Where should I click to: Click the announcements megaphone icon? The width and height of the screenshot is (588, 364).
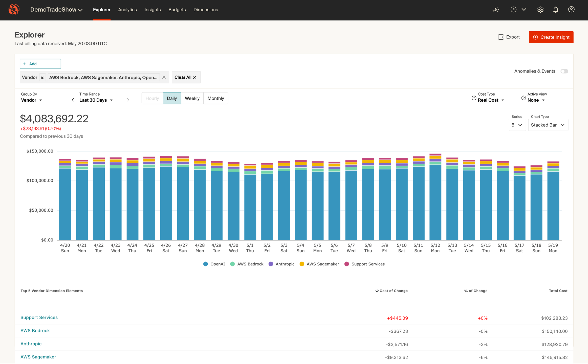[x=496, y=10]
